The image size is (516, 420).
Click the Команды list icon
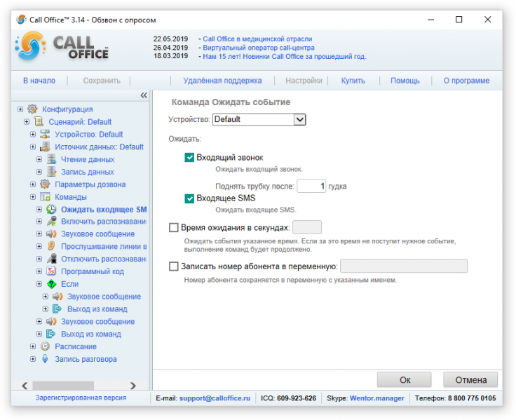pos(45,196)
